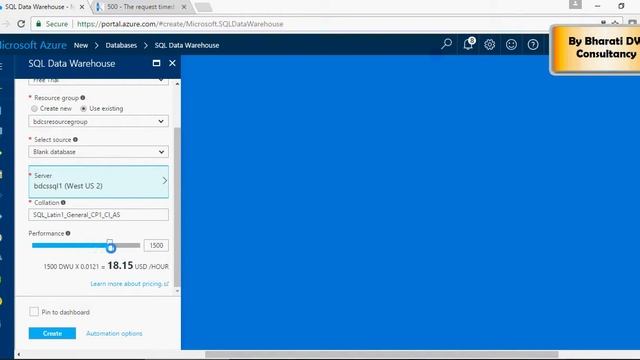Open the Automation options link

[x=114, y=333]
